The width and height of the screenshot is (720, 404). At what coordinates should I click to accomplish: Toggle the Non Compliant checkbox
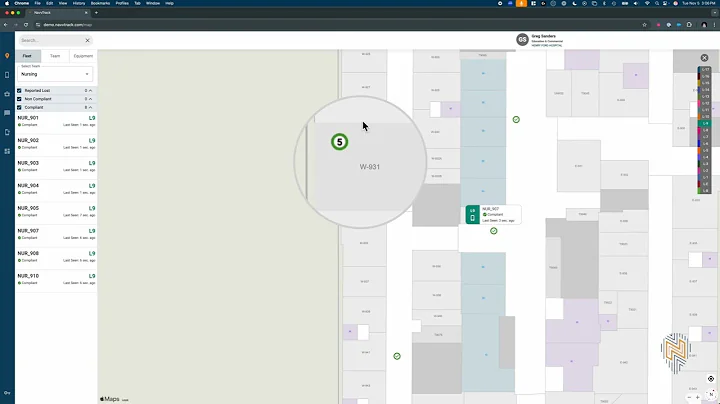(x=19, y=99)
